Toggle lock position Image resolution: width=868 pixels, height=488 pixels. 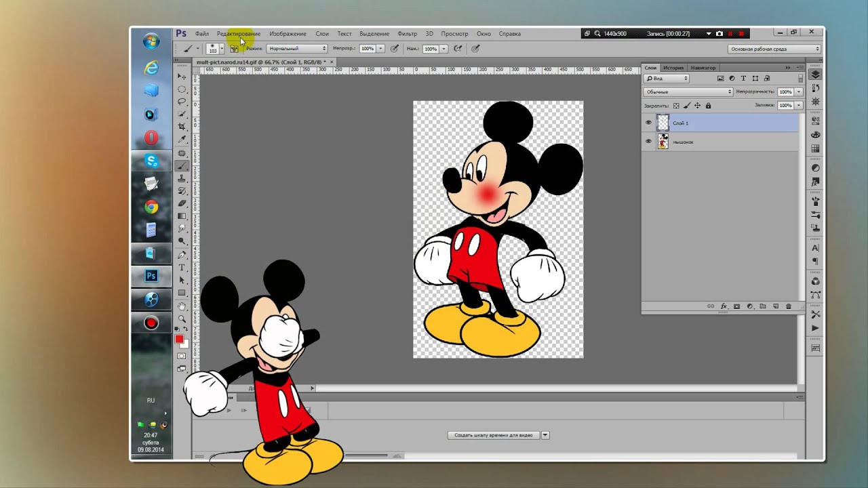[x=698, y=106]
